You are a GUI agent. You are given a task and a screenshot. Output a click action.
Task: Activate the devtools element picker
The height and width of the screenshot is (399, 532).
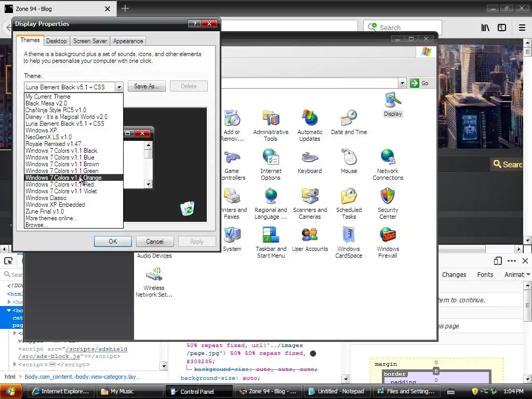pos(8,261)
